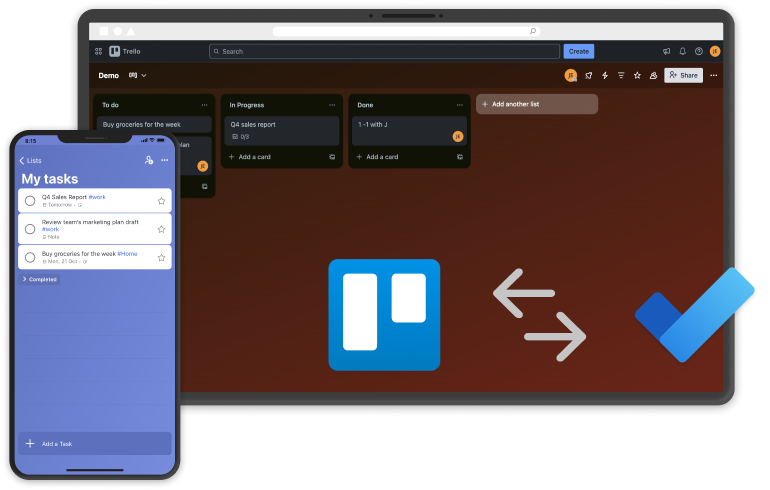
Task: Click the browser address bar
Action: pos(406,31)
